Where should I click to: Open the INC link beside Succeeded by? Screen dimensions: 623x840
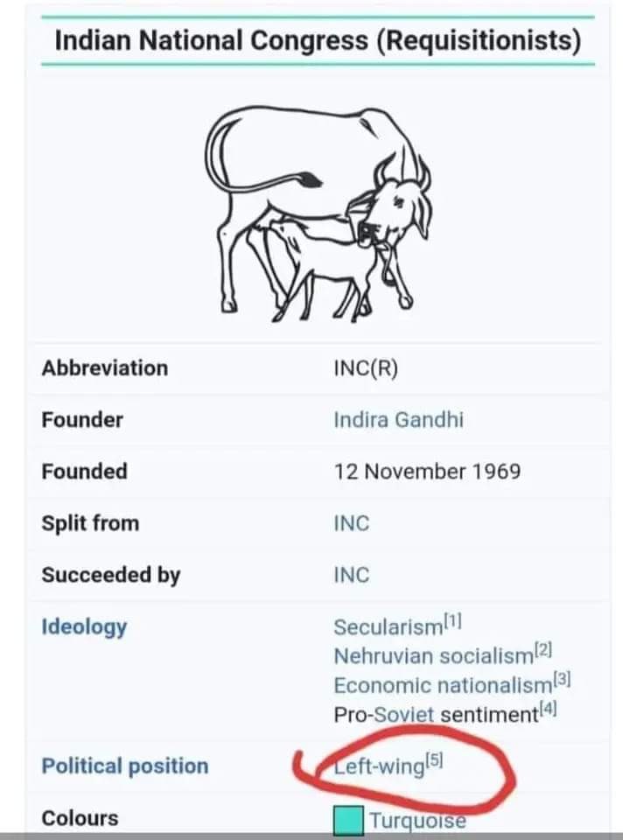pos(352,575)
